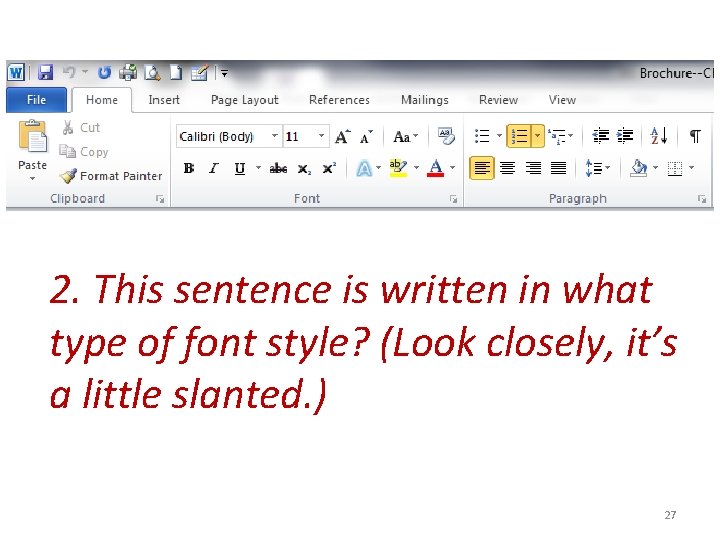
Task: Save the document with the floppy disk icon
Action: pos(45,73)
